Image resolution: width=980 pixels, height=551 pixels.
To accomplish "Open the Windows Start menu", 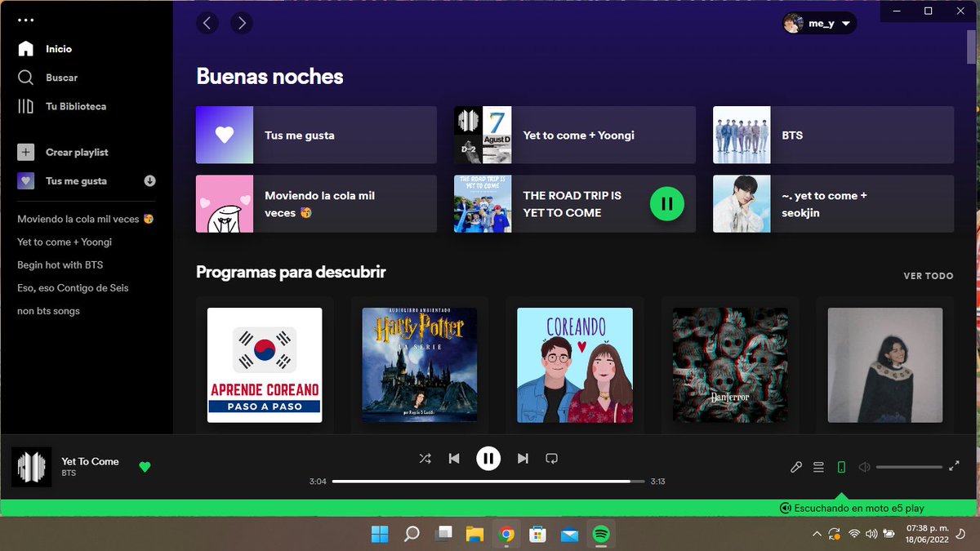I will tap(380, 534).
